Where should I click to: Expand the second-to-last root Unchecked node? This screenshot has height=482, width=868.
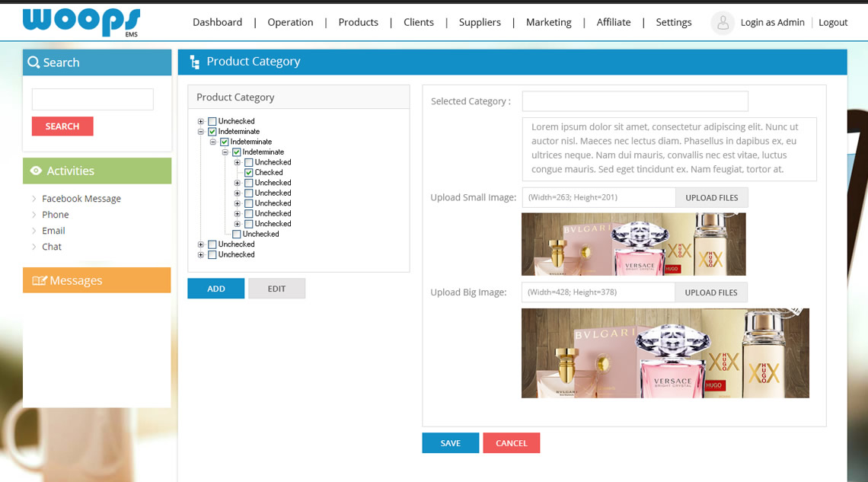click(x=201, y=244)
